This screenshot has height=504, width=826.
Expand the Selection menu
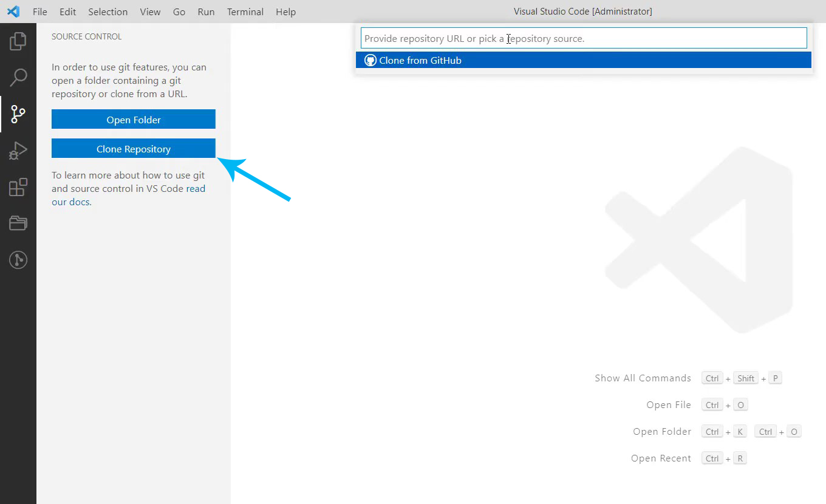(108, 12)
